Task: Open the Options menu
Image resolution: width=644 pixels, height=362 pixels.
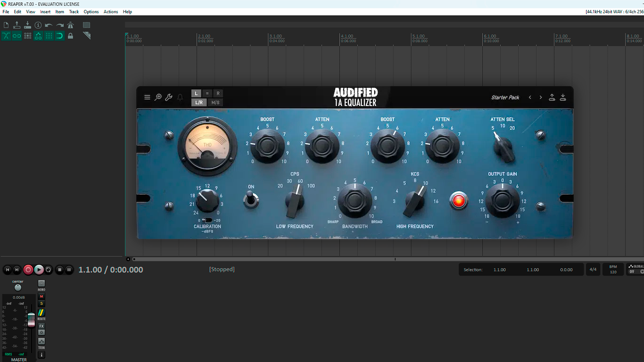Action: pyautogui.click(x=91, y=12)
